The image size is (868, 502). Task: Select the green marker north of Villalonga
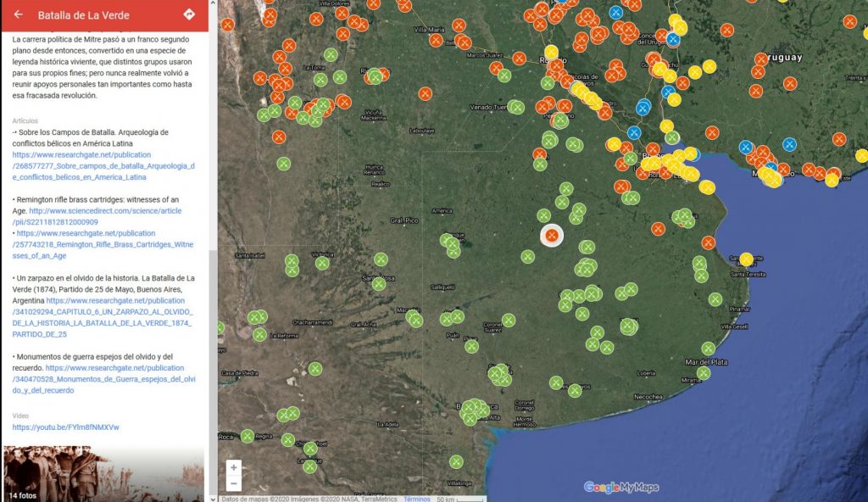[x=456, y=462]
